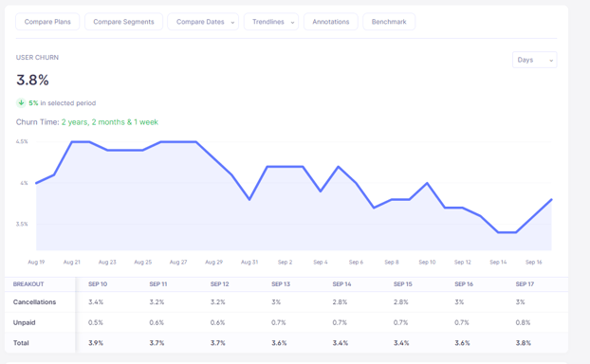The height and width of the screenshot is (364, 590).
Task: Click the chart line's final Sep 17 point
Action: point(551,200)
